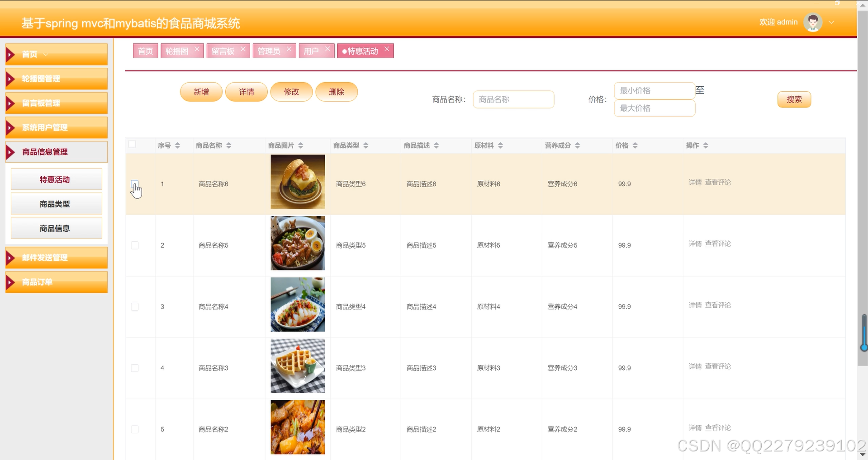Image resolution: width=868 pixels, height=460 pixels.
Task: Sort the table by the 价格 column icon
Action: (636, 145)
